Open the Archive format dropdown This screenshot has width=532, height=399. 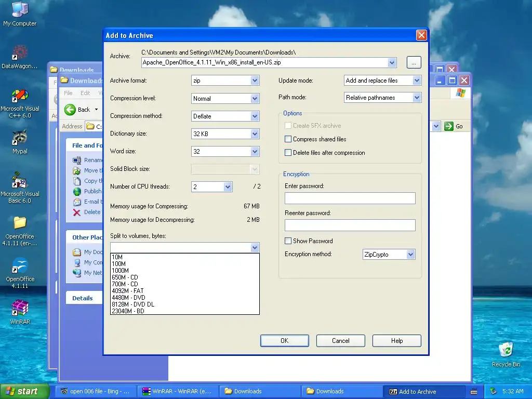coord(255,81)
